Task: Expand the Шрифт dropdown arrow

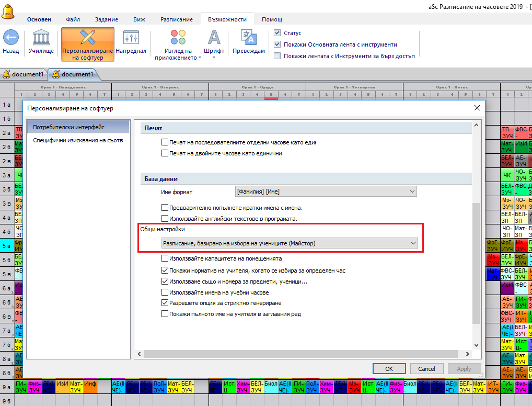Action: 214,57
